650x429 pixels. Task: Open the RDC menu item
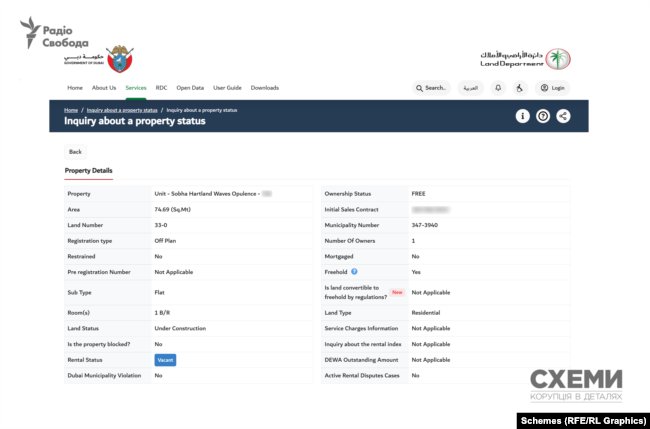161,88
